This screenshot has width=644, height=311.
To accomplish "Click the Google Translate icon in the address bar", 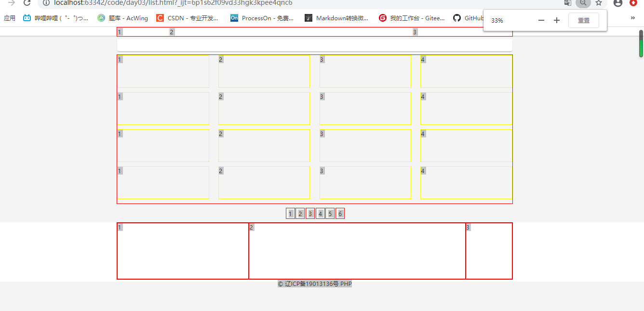I will click(567, 3).
